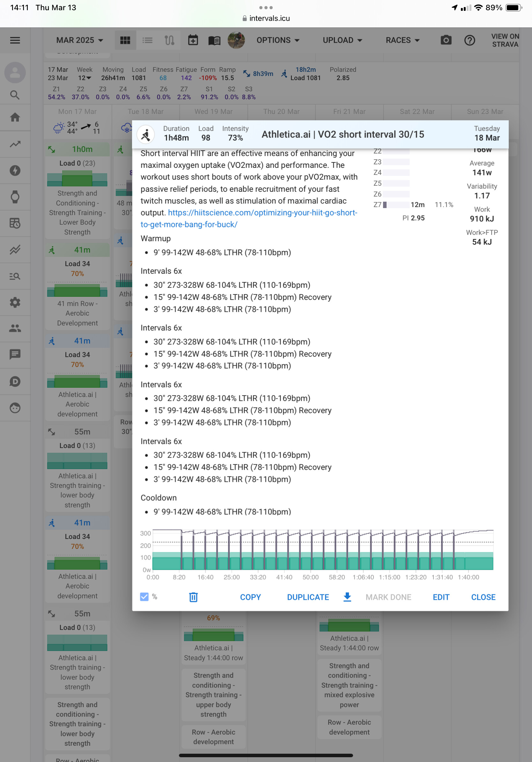532x762 pixels.
Task: Switch to the list view
Action: coord(147,40)
